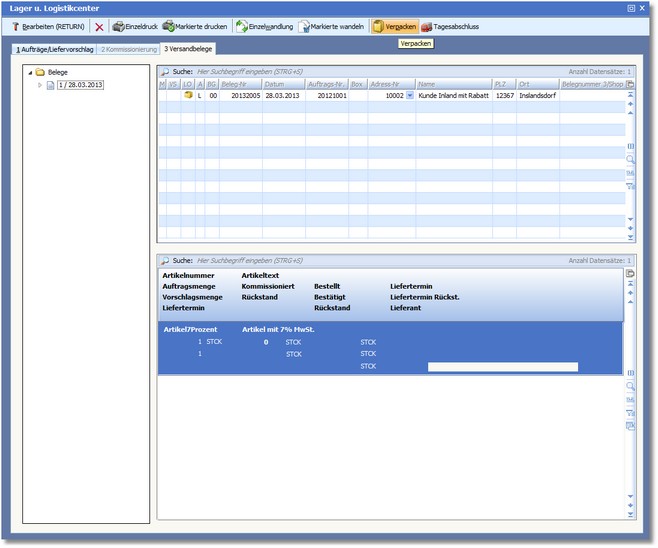The height and width of the screenshot is (548, 658).
Task: Sort by the Datum column header
Action: (282, 84)
